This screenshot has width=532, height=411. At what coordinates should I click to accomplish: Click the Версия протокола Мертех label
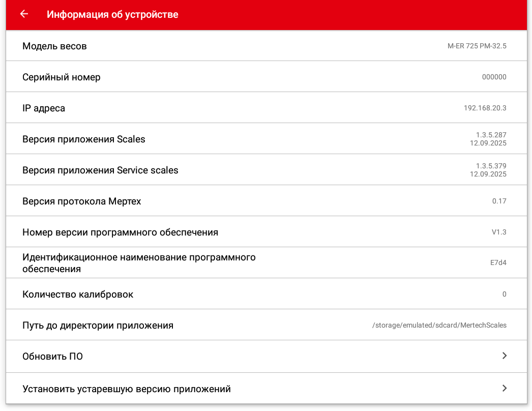tap(81, 201)
